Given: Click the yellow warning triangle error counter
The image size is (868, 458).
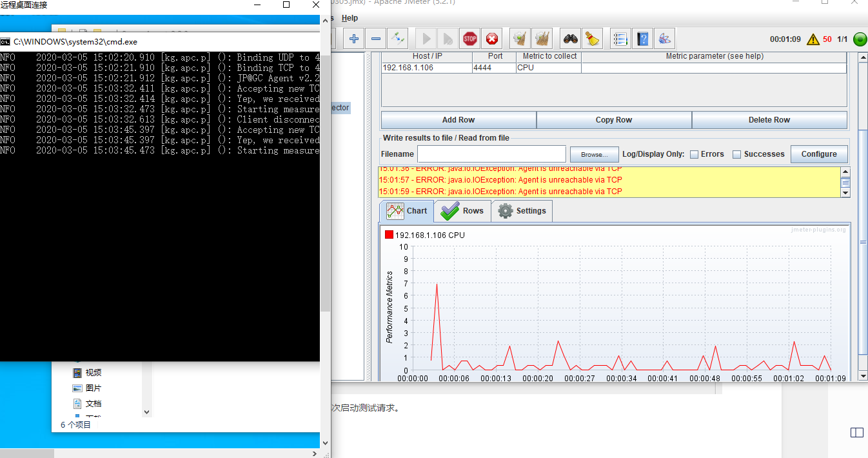Looking at the screenshot, I should click(813, 39).
